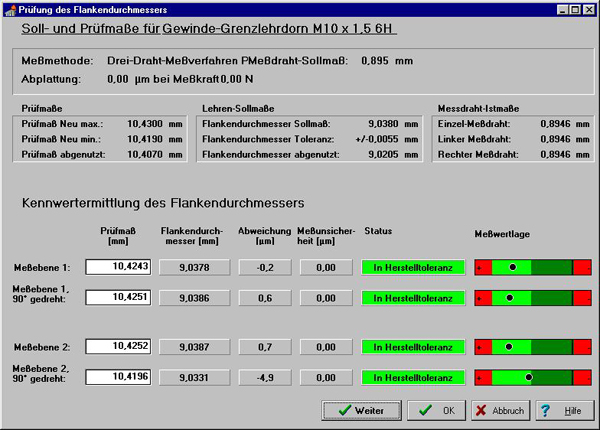
Task: Click the Meßebene 1 Meßwertlage indicator bar
Action: pos(533,267)
